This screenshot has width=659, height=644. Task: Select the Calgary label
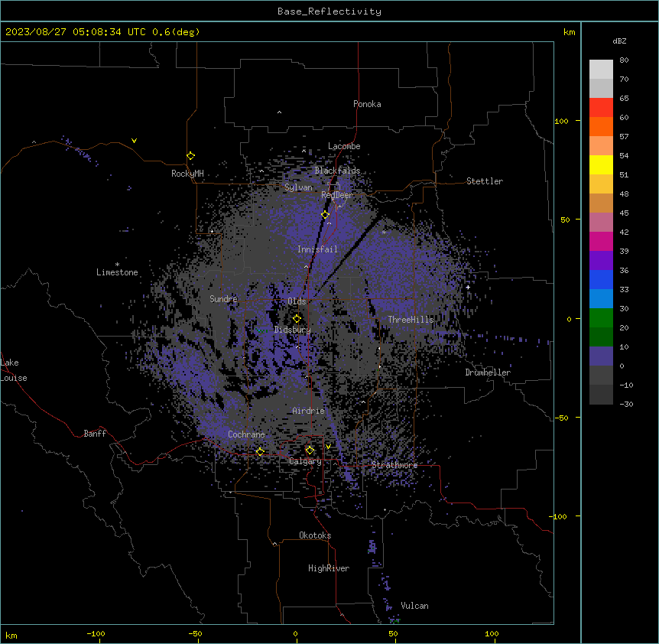[305, 461]
